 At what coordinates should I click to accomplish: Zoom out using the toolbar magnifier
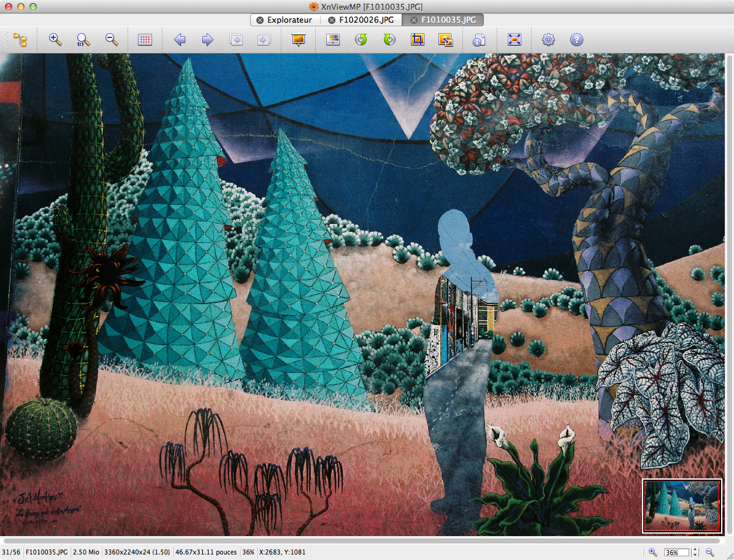tap(112, 40)
